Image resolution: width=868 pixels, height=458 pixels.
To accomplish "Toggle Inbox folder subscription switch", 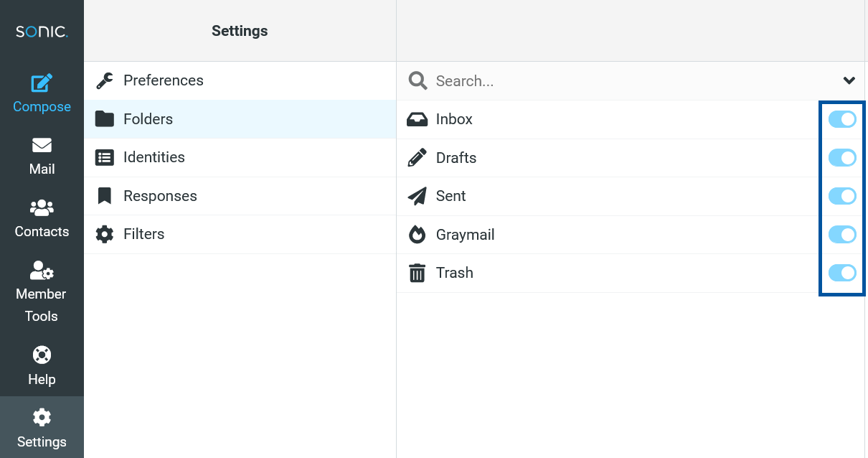I will coord(842,119).
